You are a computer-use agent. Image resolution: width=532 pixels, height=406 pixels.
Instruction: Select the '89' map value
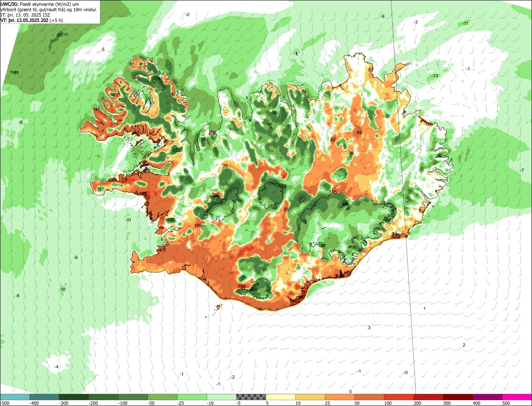tap(360, 132)
